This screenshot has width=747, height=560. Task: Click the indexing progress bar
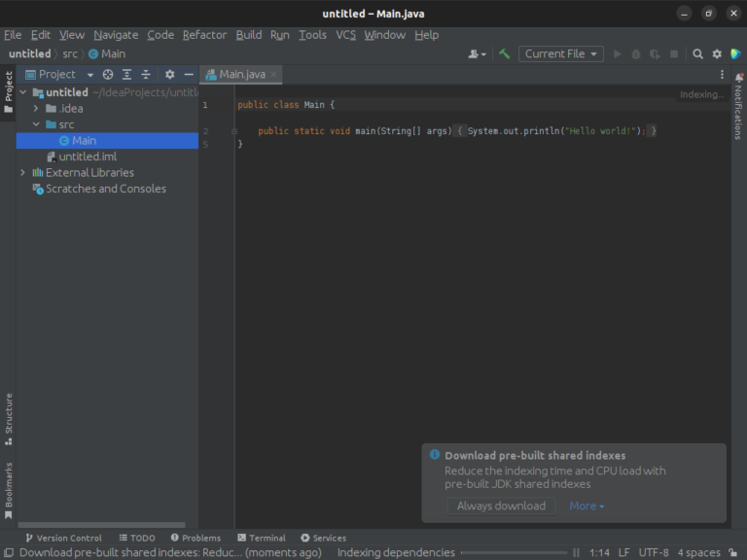[x=514, y=553]
